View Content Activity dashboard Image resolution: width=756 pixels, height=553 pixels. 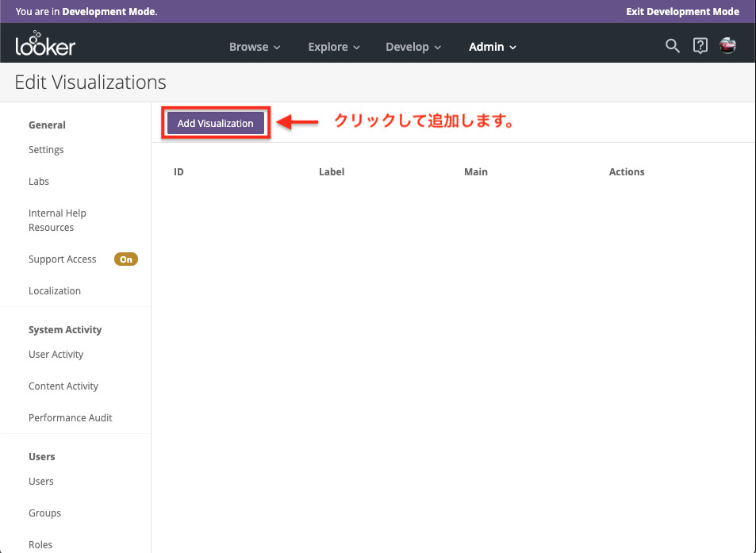[63, 386]
